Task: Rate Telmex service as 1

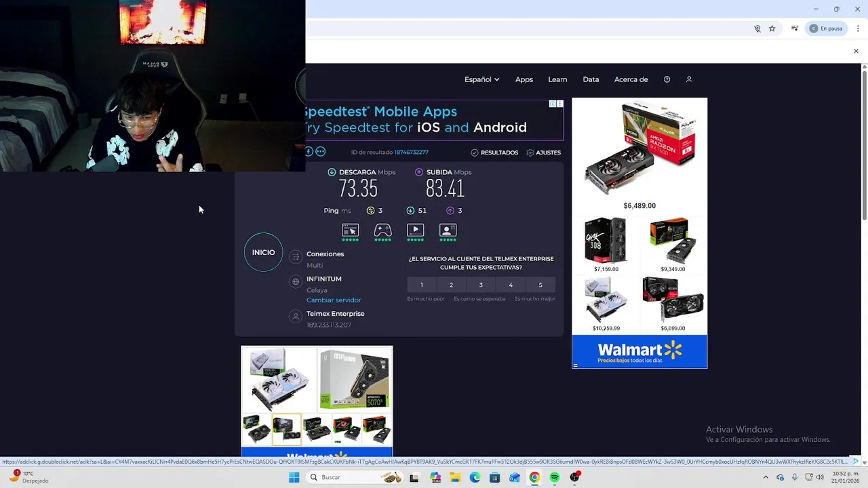Action: pos(421,285)
